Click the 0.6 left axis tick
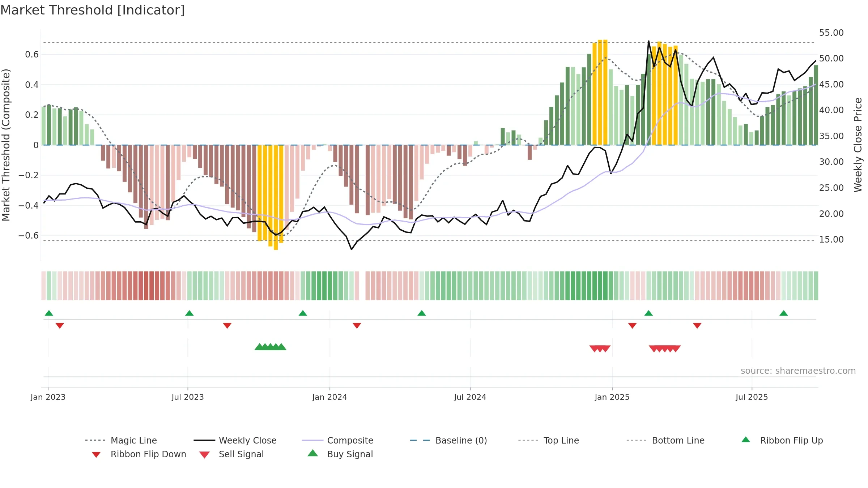868x488 pixels. (32, 55)
